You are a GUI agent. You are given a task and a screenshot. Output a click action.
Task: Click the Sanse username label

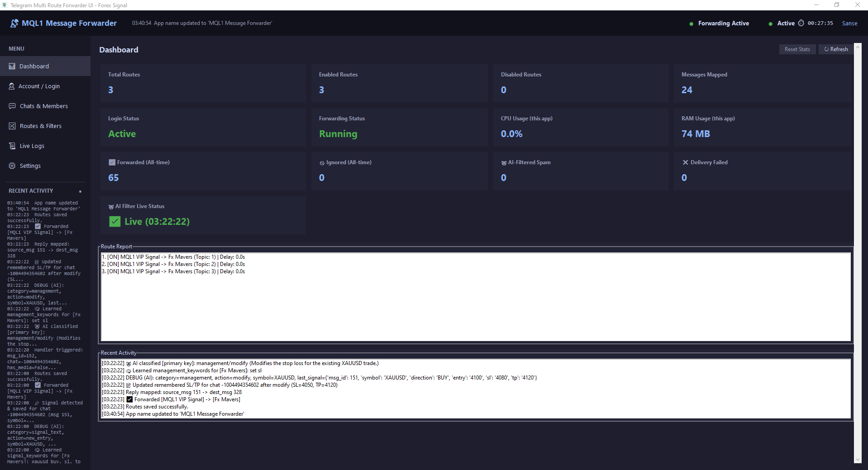coord(849,24)
